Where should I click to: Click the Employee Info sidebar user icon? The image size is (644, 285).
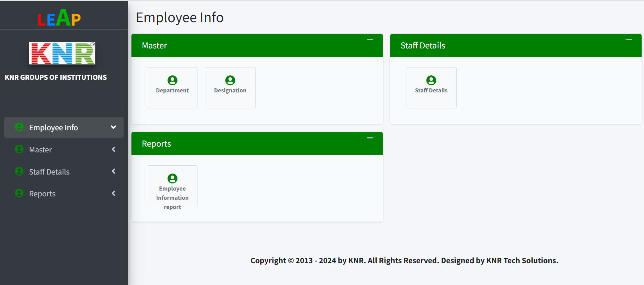tap(19, 127)
